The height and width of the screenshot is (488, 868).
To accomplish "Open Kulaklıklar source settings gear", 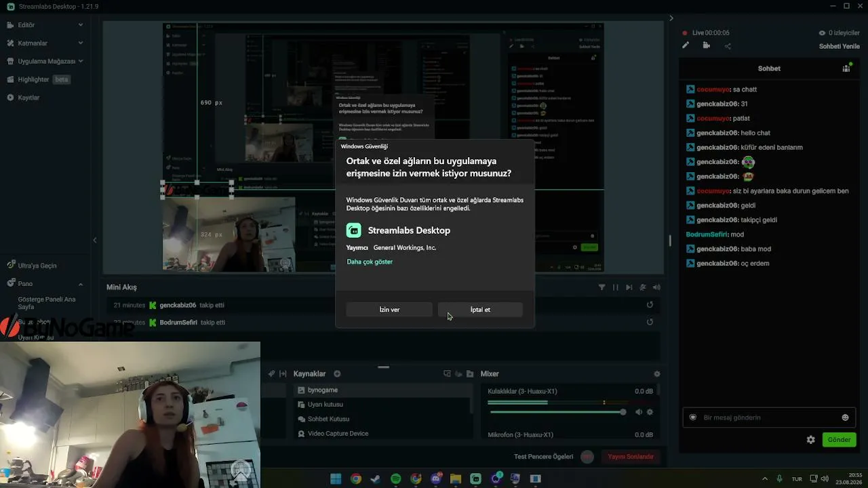I will point(650,412).
